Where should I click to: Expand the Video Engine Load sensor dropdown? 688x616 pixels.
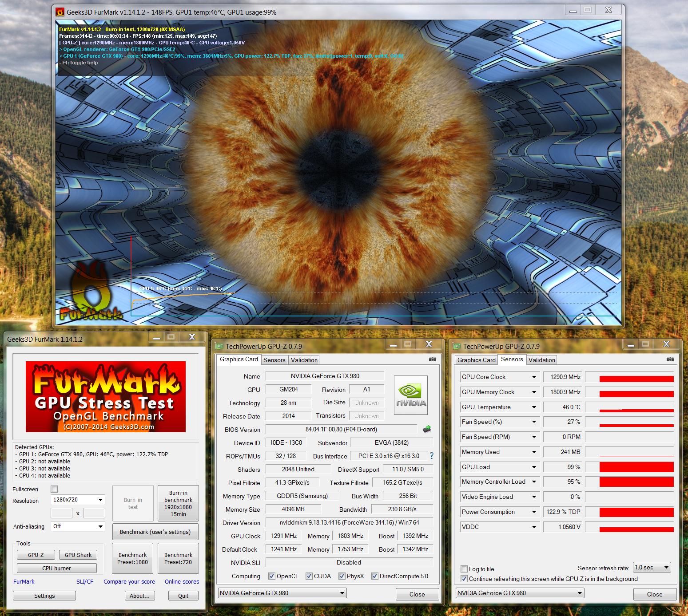pyautogui.click(x=534, y=497)
